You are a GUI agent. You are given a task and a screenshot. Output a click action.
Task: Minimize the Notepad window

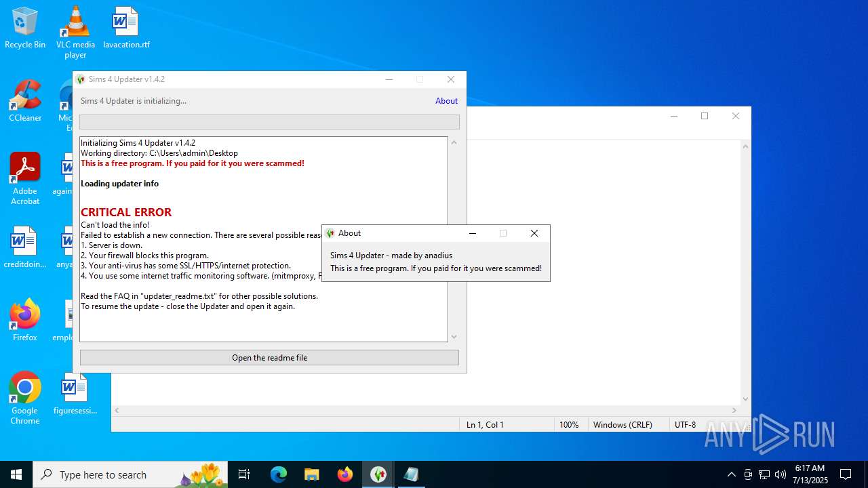pyautogui.click(x=674, y=116)
